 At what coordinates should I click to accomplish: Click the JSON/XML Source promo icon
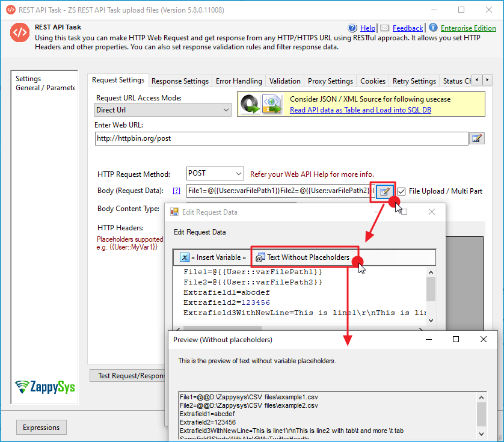261,104
